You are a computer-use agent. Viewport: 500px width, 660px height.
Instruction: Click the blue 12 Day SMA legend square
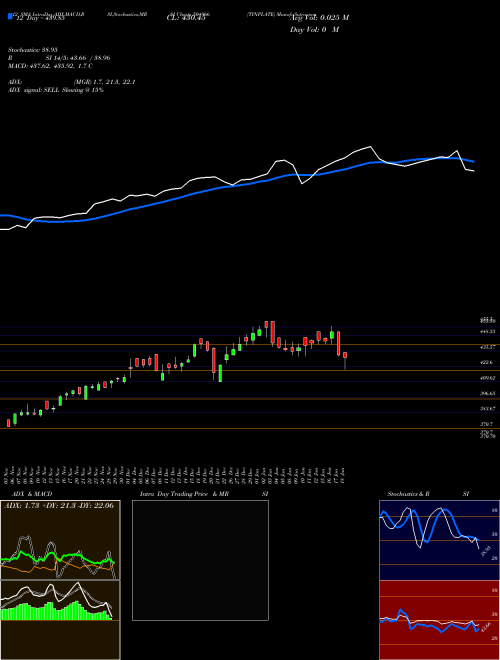coord(10,16)
